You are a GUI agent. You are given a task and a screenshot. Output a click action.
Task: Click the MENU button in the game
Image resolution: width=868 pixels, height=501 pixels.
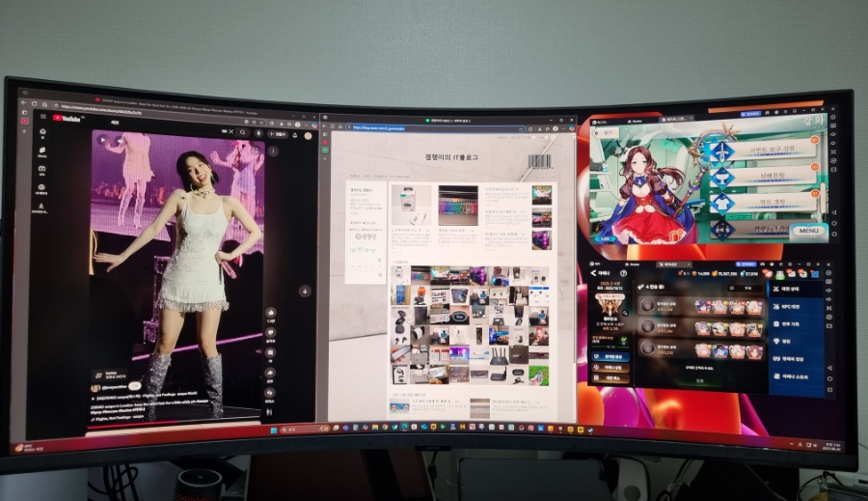coord(808,231)
